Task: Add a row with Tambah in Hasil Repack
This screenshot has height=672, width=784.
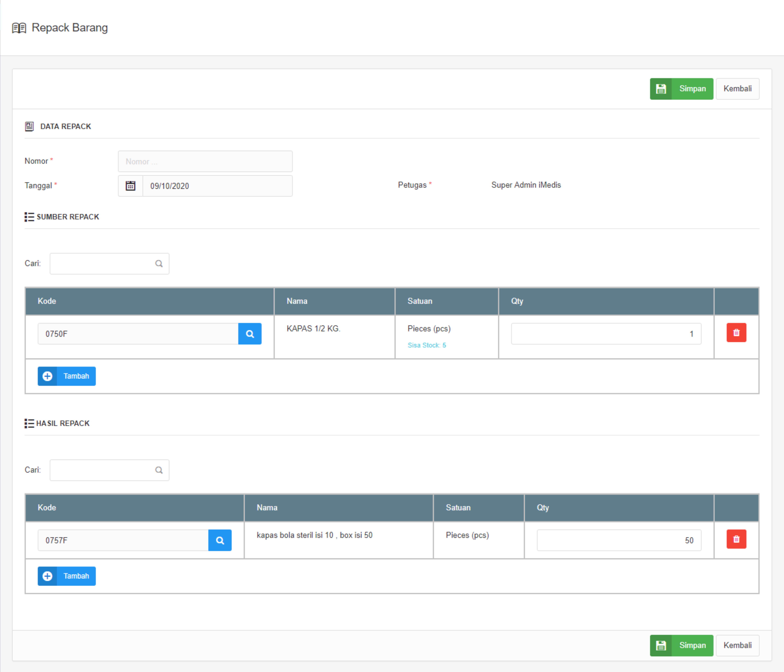Action: pos(67,576)
